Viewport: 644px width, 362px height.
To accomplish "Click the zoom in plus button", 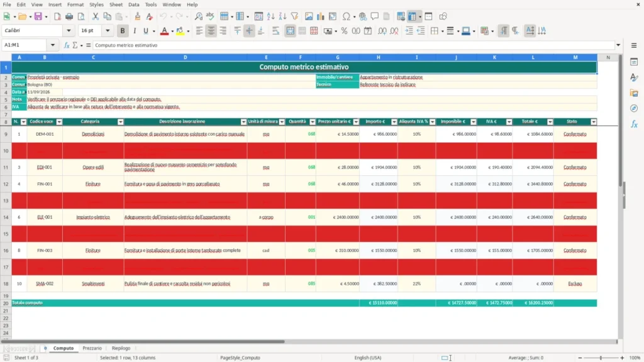I will tap(622, 358).
